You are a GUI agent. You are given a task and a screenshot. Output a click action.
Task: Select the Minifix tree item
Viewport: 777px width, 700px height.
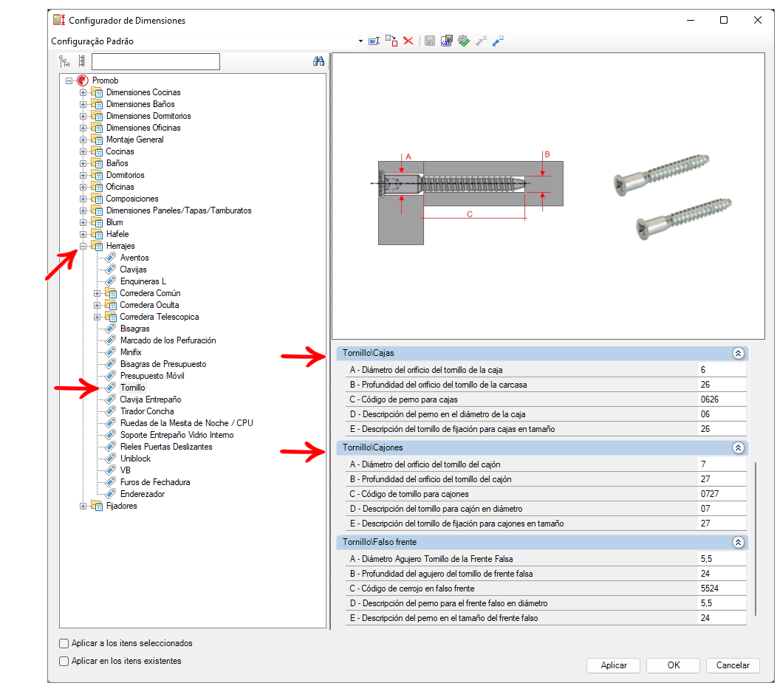pos(131,353)
